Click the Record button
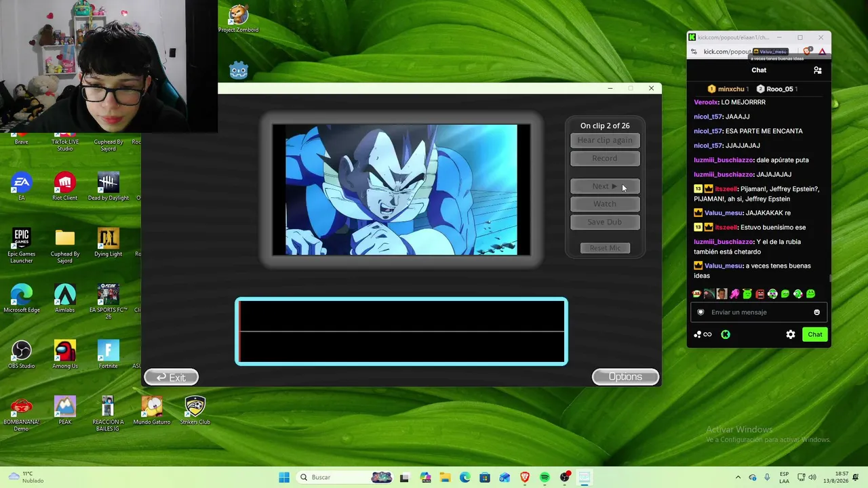Screen dimensions: 868x488 (605, 159)
